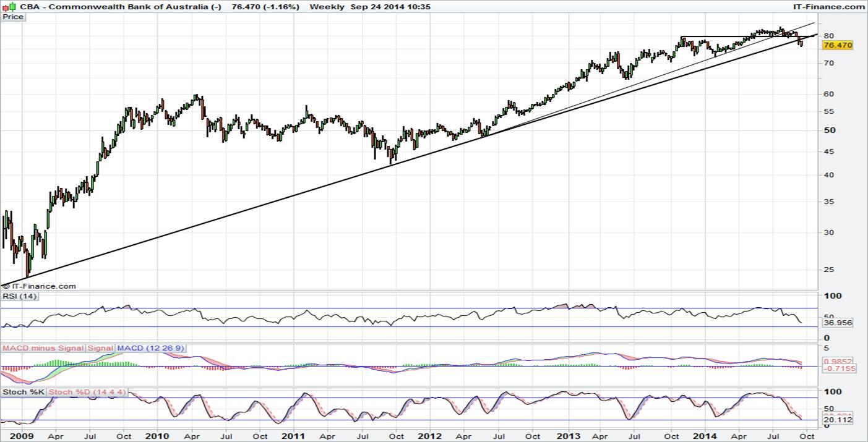Click the Weekly timeframe label in title
The width and height of the screenshot is (868, 442).
327,6
